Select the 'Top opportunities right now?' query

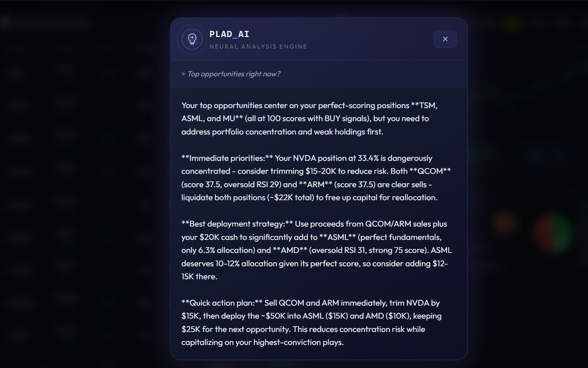click(x=234, y=74)
